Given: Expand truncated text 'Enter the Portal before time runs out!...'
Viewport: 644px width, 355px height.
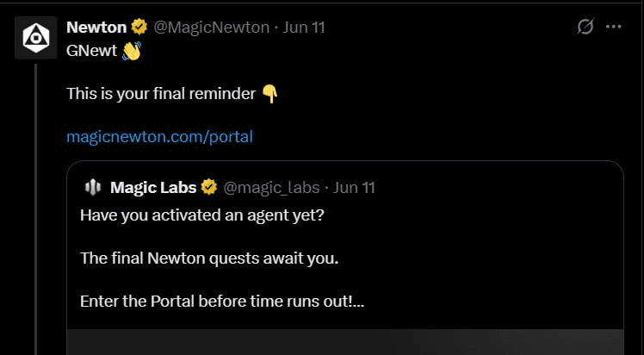Looking at the screenshot, I should pos(222,302).
